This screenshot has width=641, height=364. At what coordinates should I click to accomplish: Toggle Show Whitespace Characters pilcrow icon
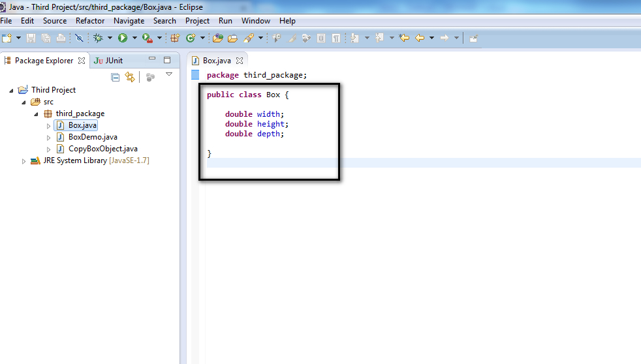tap(336, 38)
